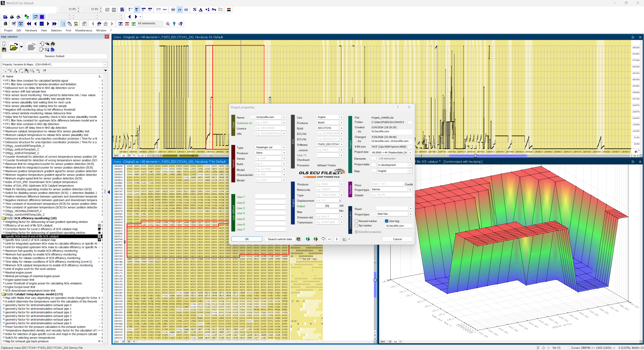Enable the Noread marker checkbox
Image resolution: width=644 pixels, height=350 pixels.
pos(356,221)
